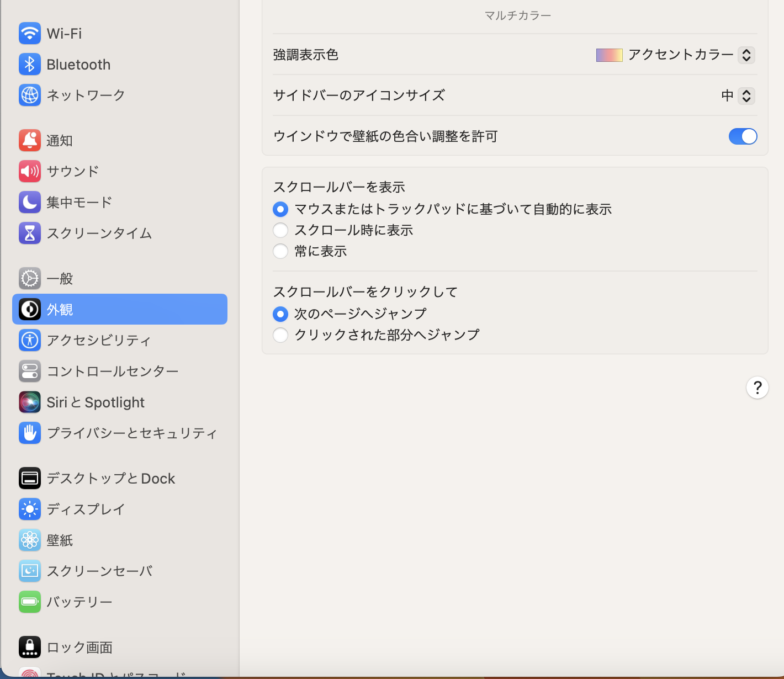Select 壁紙 in the sidebar

[120, 540]
